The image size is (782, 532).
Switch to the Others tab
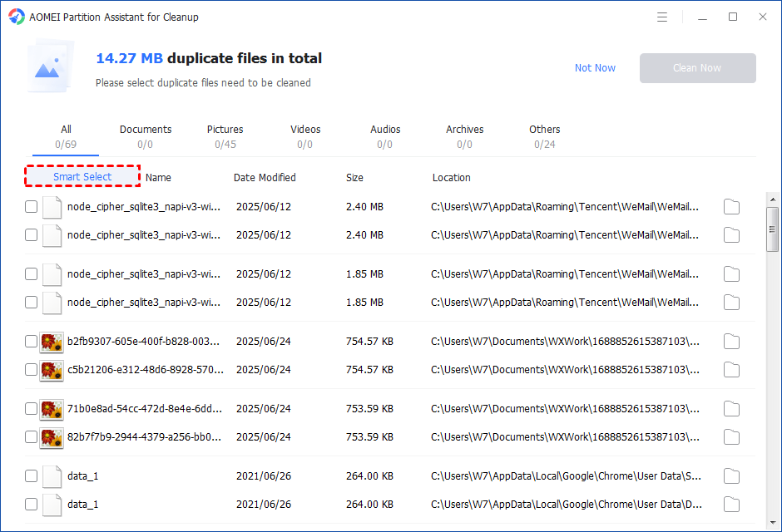pos(545,136)
